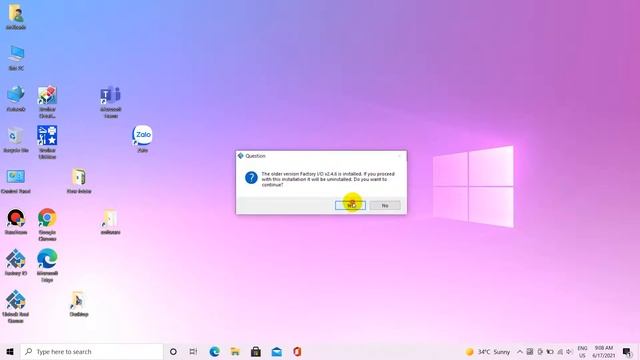Viewport: 640px width, 360px height.
Task: Open File Explorer from the taskbar
Action: (x=235, y=351)
